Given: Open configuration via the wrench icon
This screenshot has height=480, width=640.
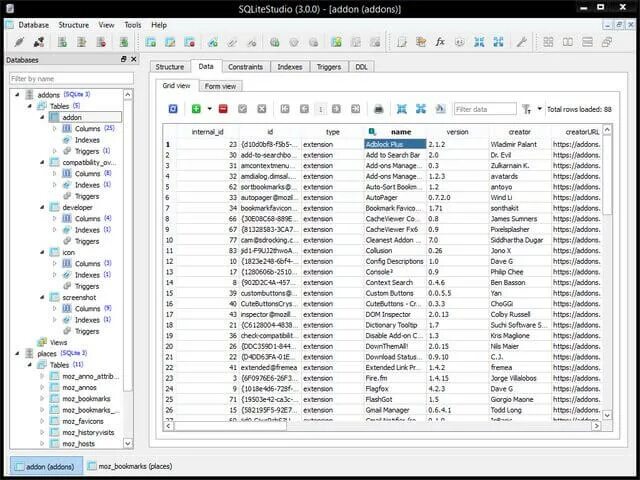Looking at the screenshot, I should click(x=521, y=42).
